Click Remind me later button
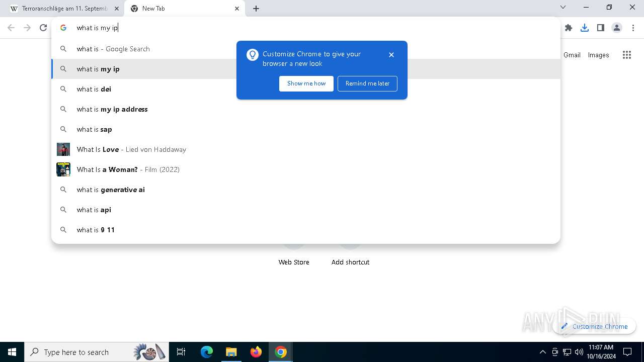Screen dimensions: 644x362 click(x=367, y=83)
